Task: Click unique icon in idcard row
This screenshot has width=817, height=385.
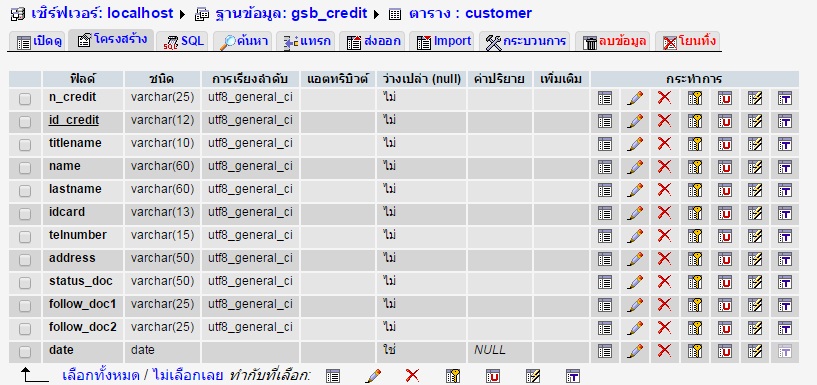Action: 724,213
